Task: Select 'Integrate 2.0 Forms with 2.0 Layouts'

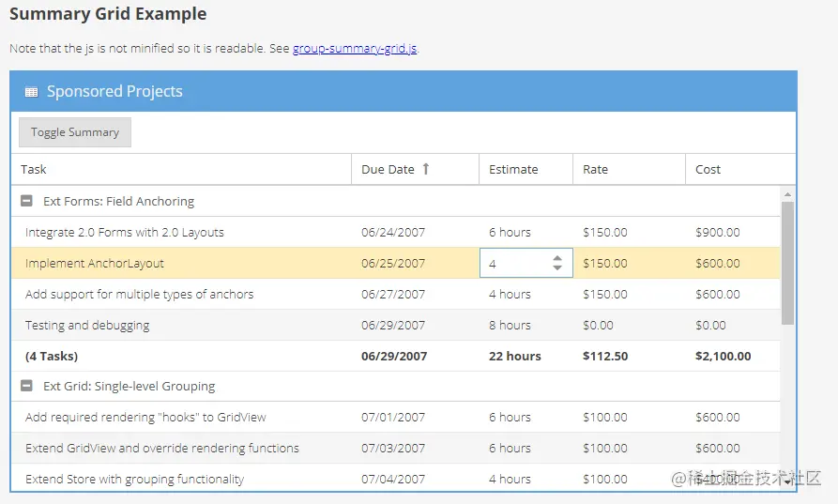Action: pos(125,233)
